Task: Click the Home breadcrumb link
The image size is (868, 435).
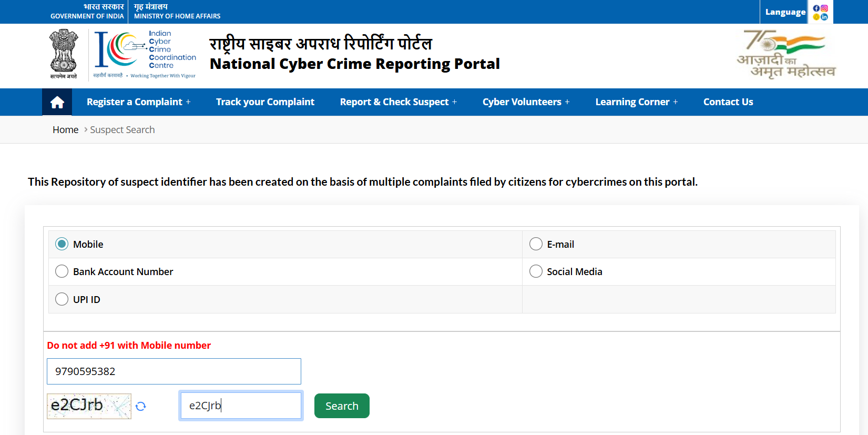Action: click(x=65, y=130)
